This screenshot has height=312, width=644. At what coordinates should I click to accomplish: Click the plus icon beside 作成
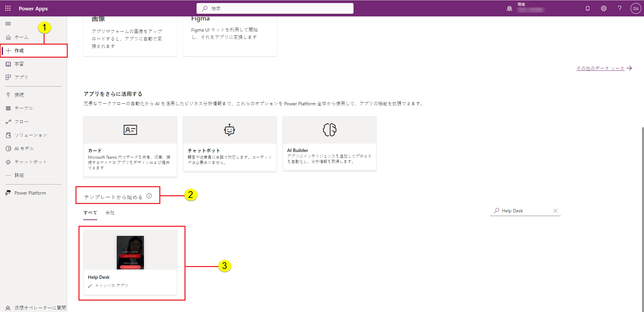(x=8, y=51)
